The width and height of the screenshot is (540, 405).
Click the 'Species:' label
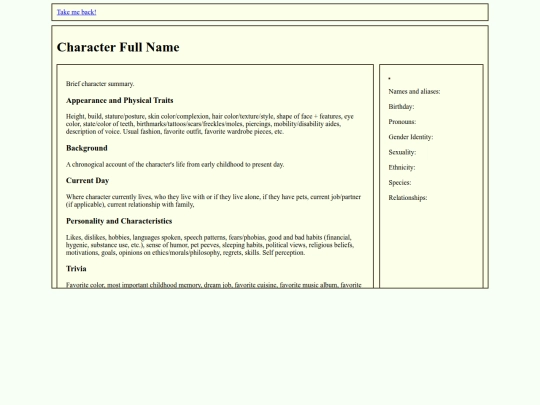[x=400, y=183]
